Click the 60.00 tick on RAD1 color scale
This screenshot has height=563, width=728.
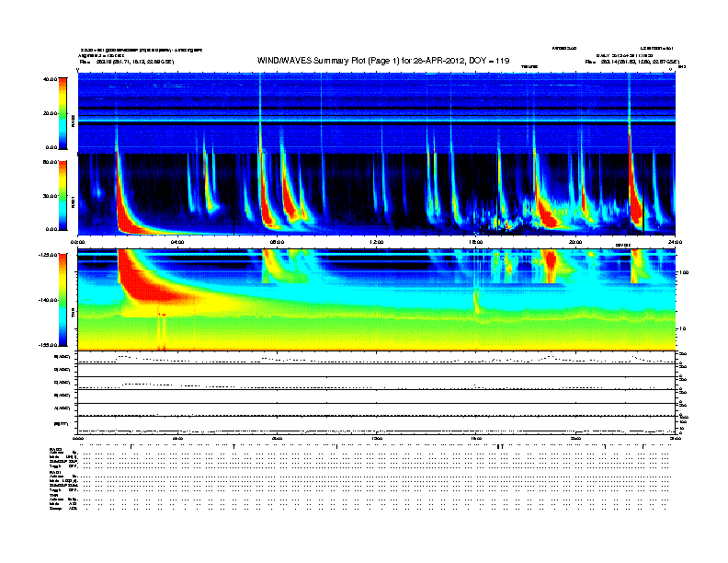[x=50, y=162]
